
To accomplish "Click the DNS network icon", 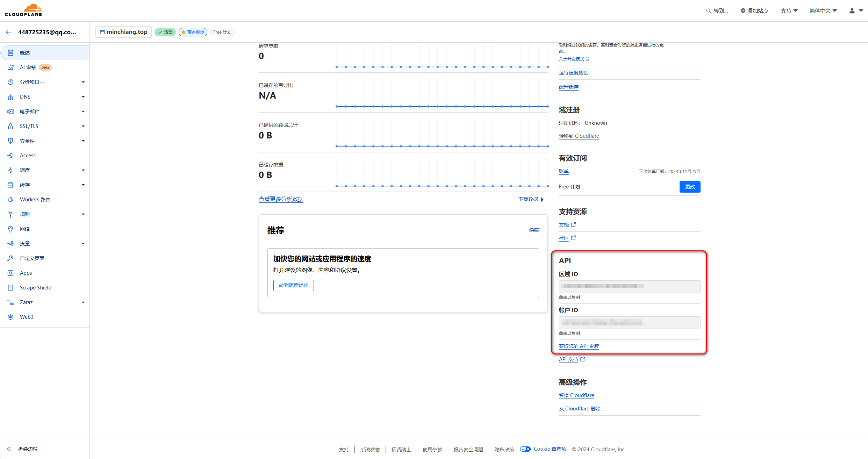I will (x=10, y=97).
